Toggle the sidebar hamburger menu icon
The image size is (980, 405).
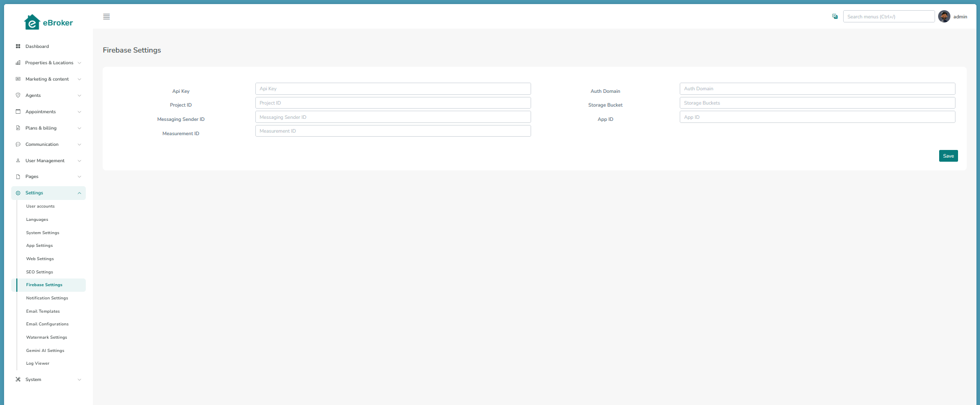(106, 17)
